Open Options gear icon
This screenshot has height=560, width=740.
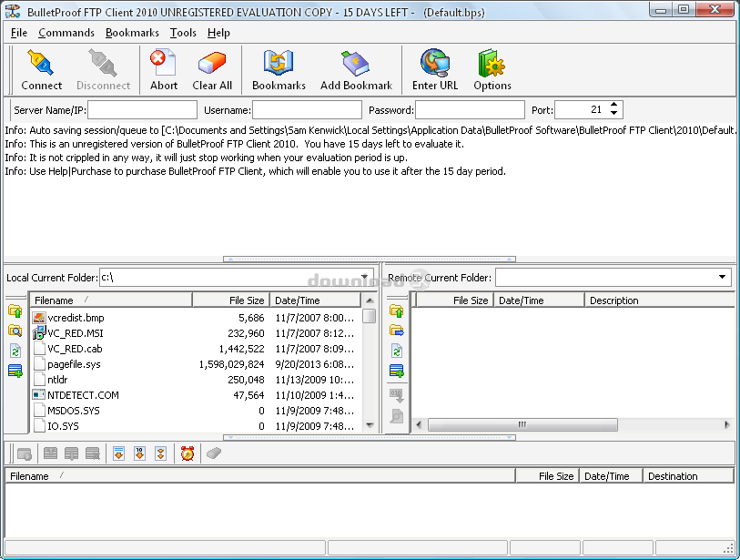[492, 63]
